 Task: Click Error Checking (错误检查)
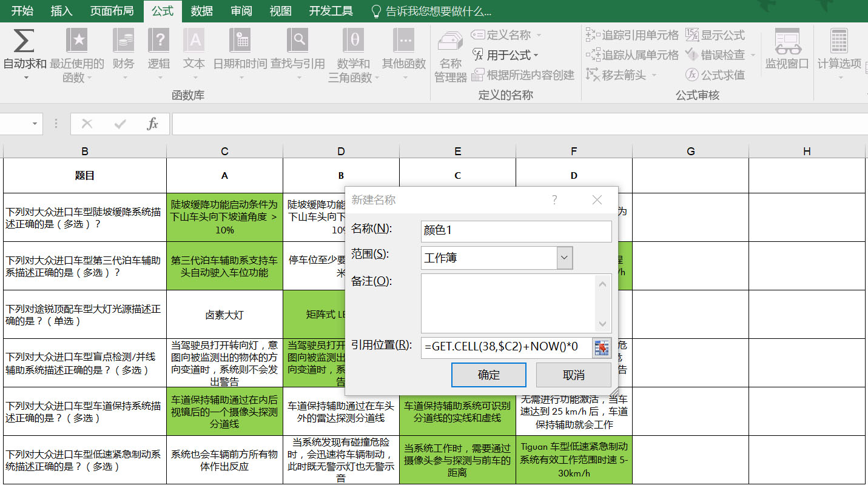point(715,55)
